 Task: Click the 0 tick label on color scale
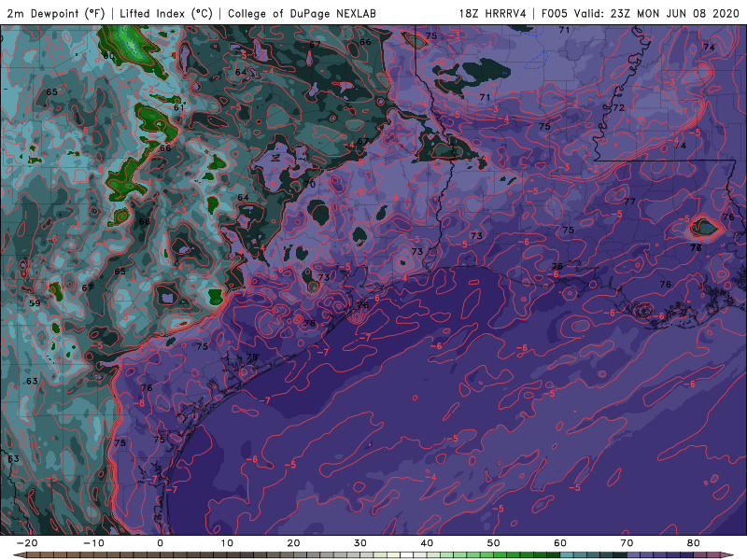point(160,543)
